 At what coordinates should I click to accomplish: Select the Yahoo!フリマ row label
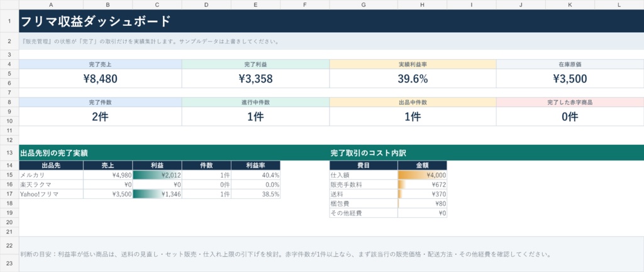[x=51, y=194]
